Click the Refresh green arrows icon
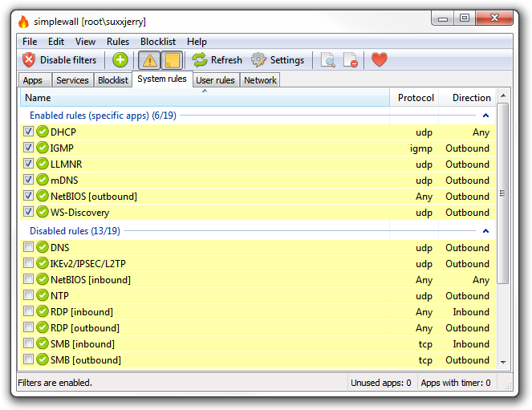The height and width of the screenshot is (410, 532). point(200,60)
